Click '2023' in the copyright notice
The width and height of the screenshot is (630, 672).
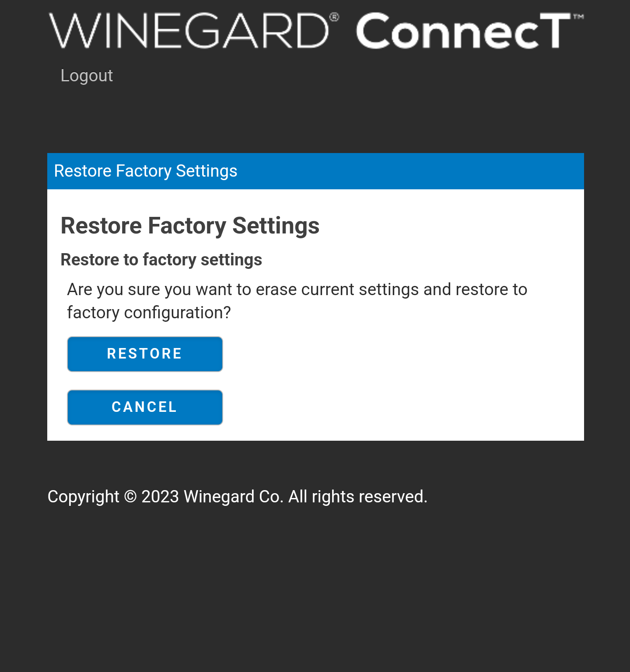(160, 497)
